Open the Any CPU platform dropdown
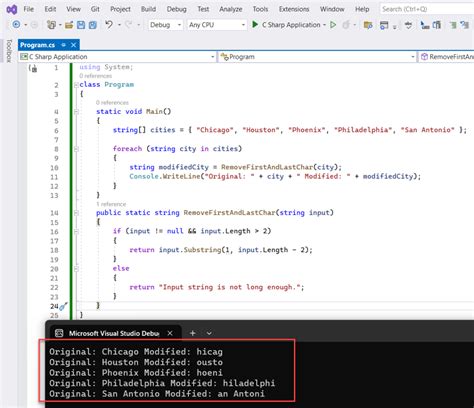The image size is (474, 408). coord(217,25)
